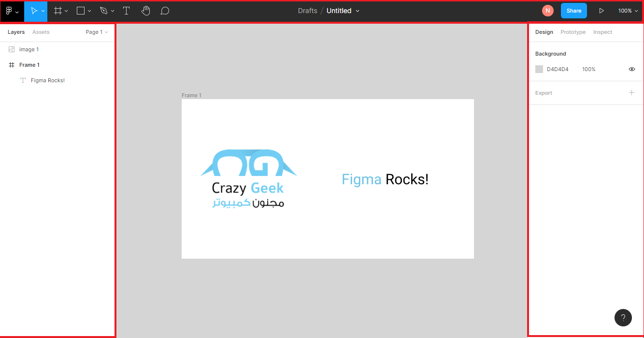Open the Comment tool
644x338 pixels.
point(164,10)
